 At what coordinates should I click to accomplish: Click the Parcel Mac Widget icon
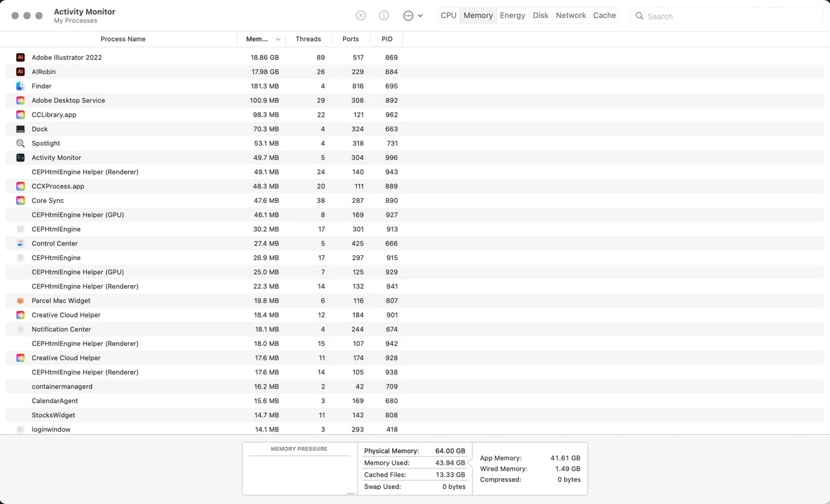click(20, 301)
